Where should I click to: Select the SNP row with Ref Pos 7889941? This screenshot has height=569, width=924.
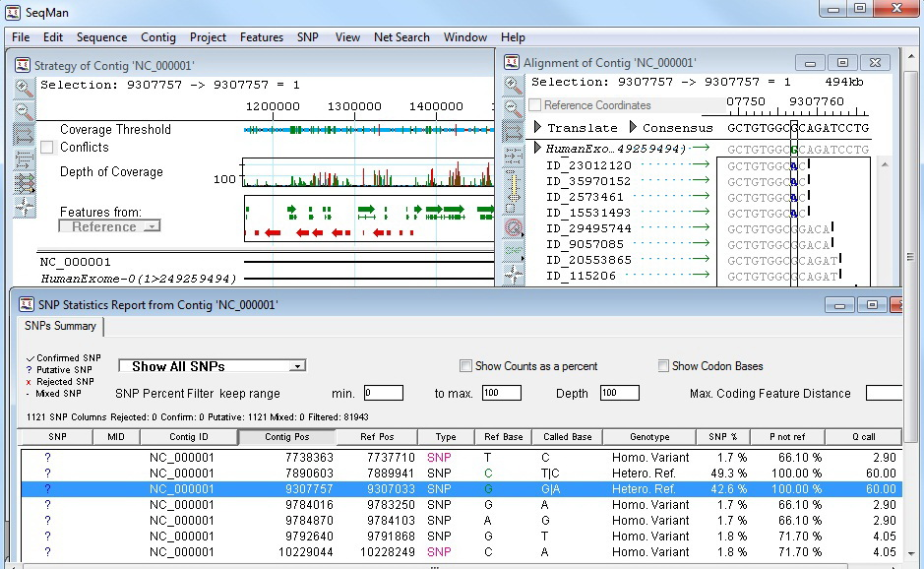[462, 474]
